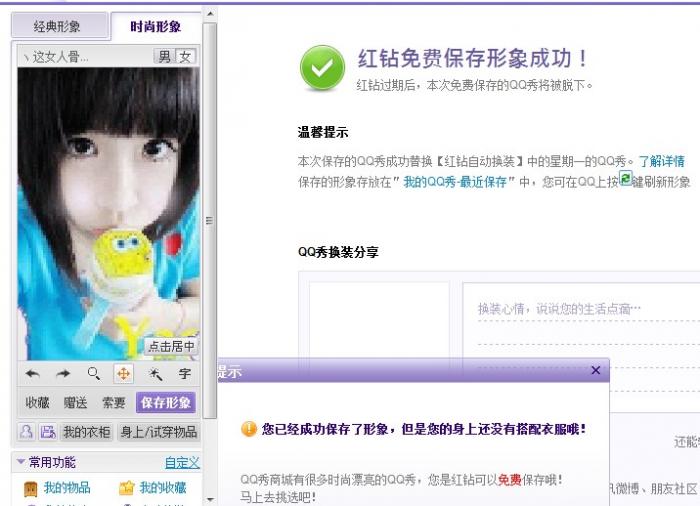Collapse the 常用功能 section triangle
The image size is (700, 506).
click(x=21, y=461)
